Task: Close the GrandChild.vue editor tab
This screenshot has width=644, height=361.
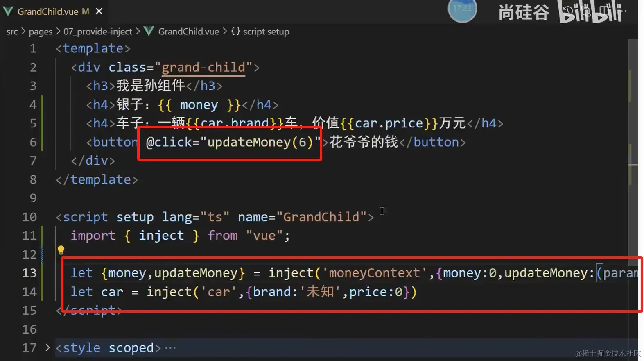Action: click(x=99, y=11)
